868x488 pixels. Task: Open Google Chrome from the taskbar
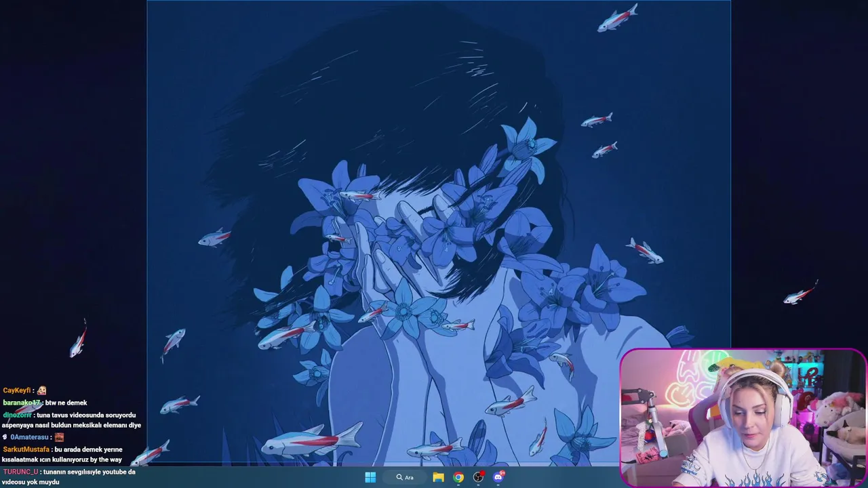(x=458, y=477)
